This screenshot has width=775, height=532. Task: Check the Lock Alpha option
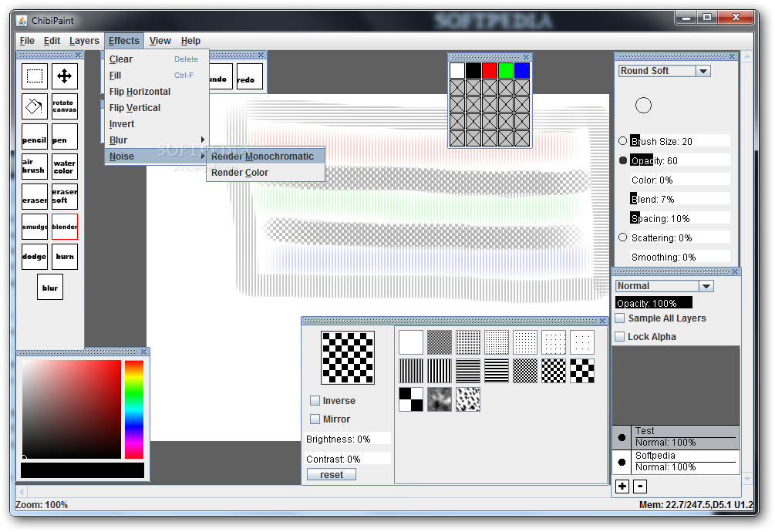tap(620, 336)
